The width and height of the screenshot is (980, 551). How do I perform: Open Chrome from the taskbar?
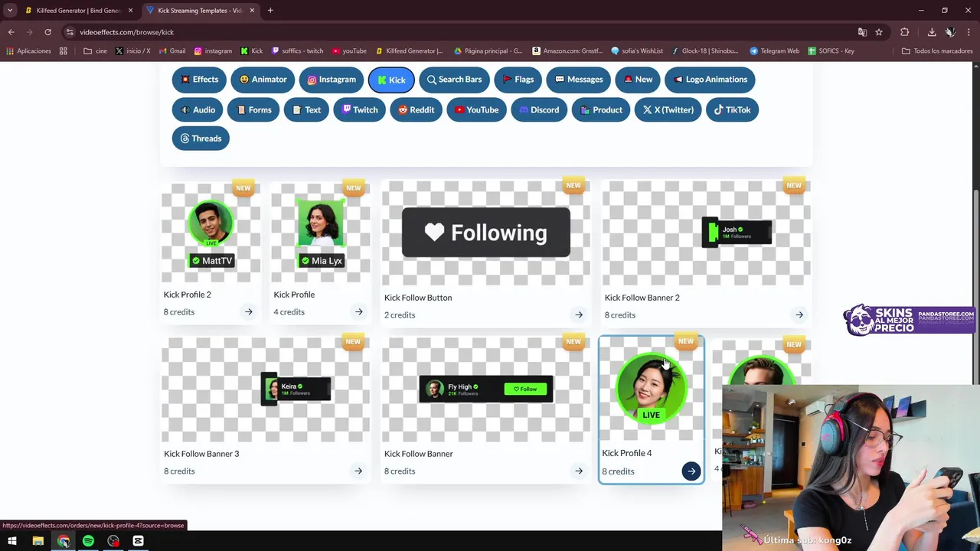(x=63, y=541)
